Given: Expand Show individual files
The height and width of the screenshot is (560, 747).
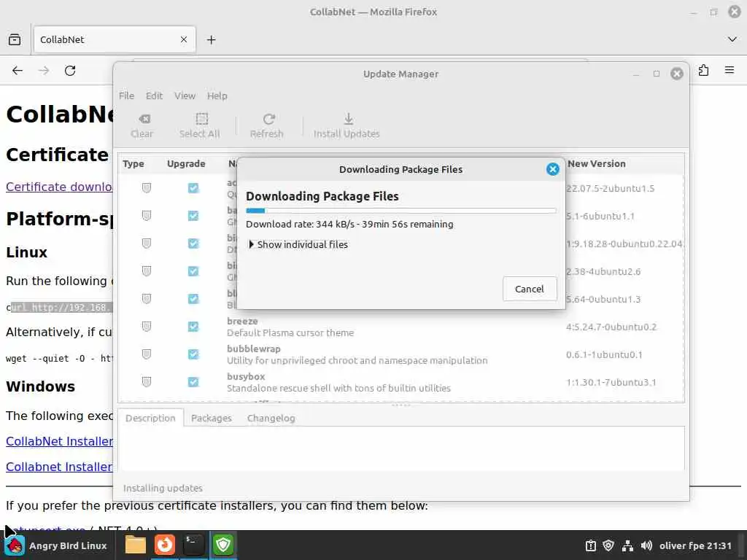Looking at the screenshot, I should [298, 244].
